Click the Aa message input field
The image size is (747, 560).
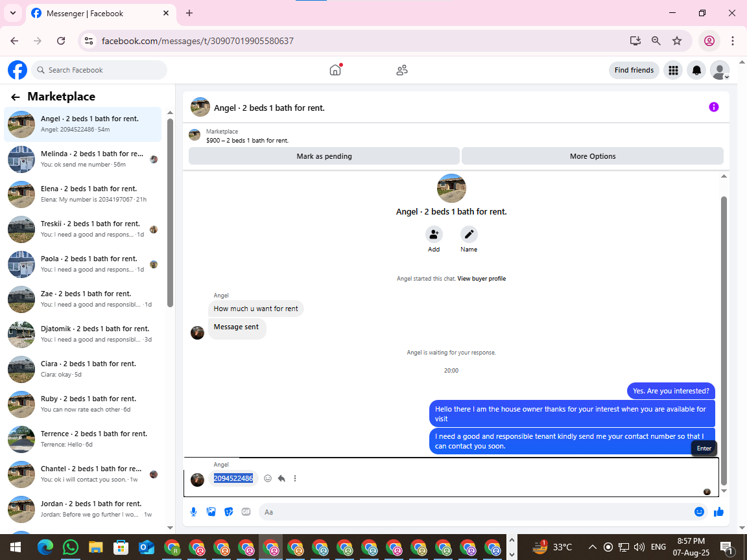(x=477, y=512)
